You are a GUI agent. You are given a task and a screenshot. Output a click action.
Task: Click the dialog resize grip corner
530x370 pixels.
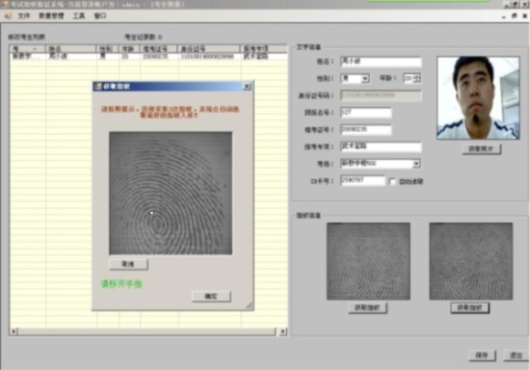(249, 306)
